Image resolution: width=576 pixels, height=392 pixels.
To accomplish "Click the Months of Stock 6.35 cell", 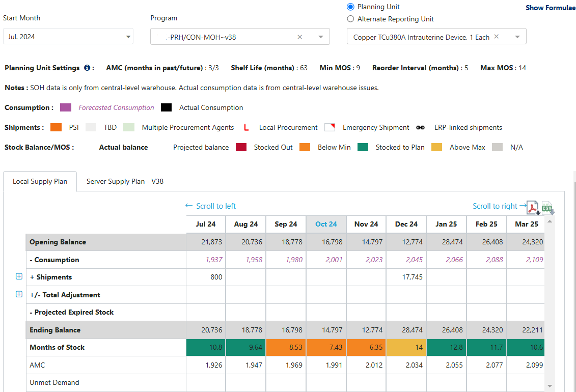I will pos(366,348).
